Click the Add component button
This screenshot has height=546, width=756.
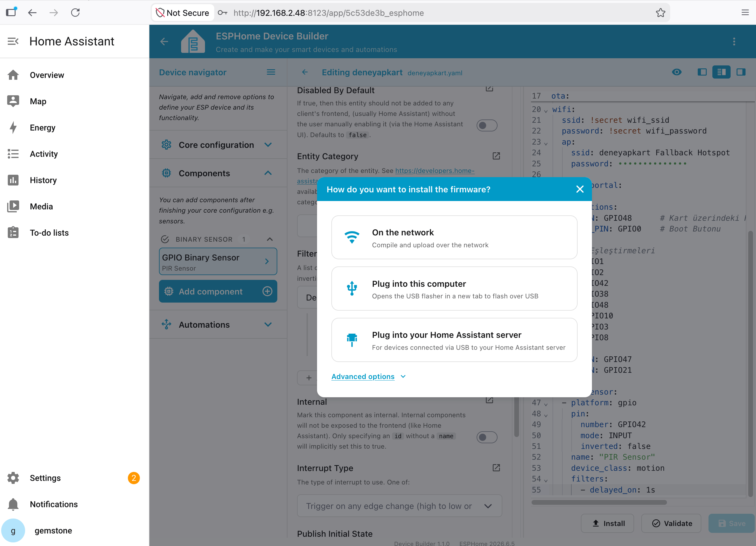click(x=218, y=291)
